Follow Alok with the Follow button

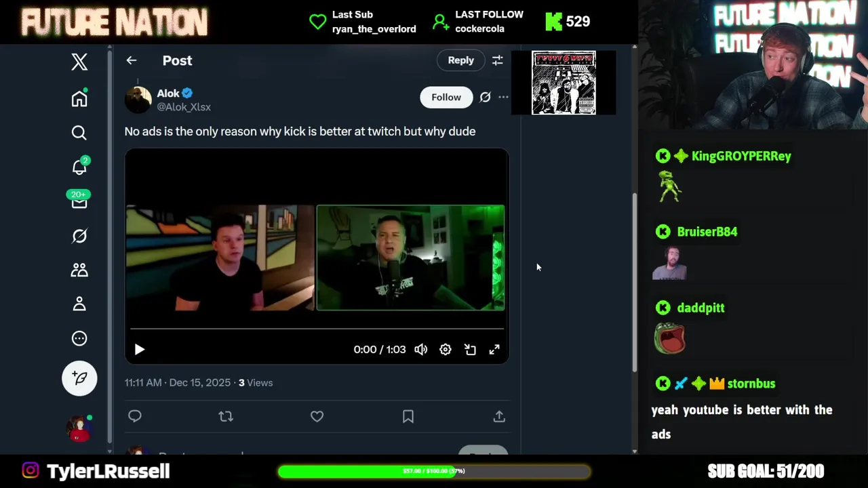tap(446, 97)
